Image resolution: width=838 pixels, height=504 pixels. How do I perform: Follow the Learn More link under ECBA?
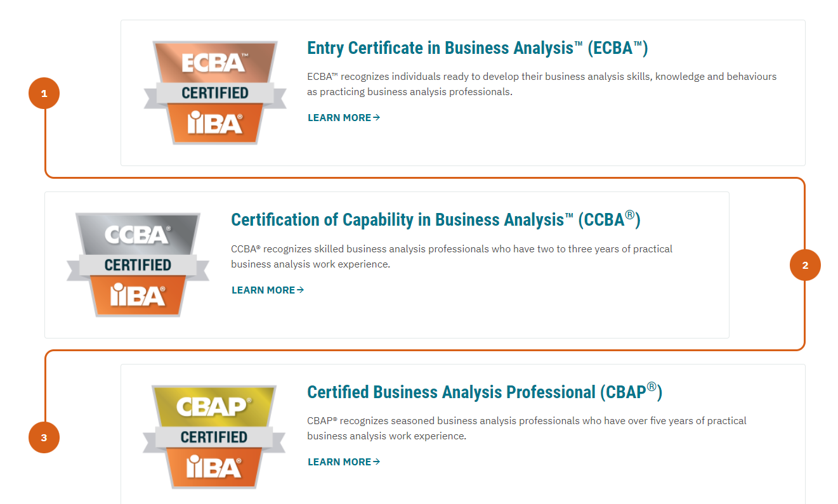344,118
